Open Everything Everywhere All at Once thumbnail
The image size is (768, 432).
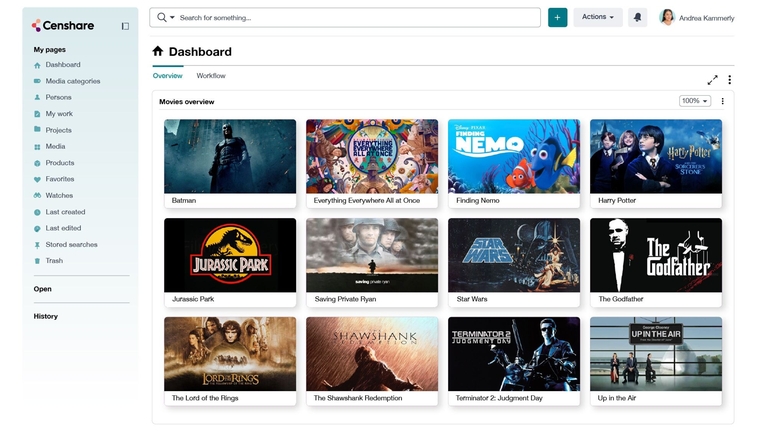tap(372, 156)
